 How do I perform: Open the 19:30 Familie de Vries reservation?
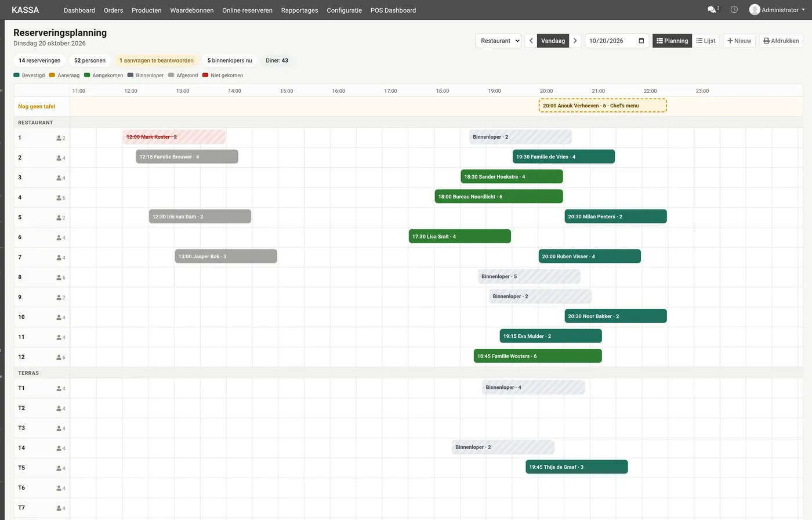(x=564, y=157)
